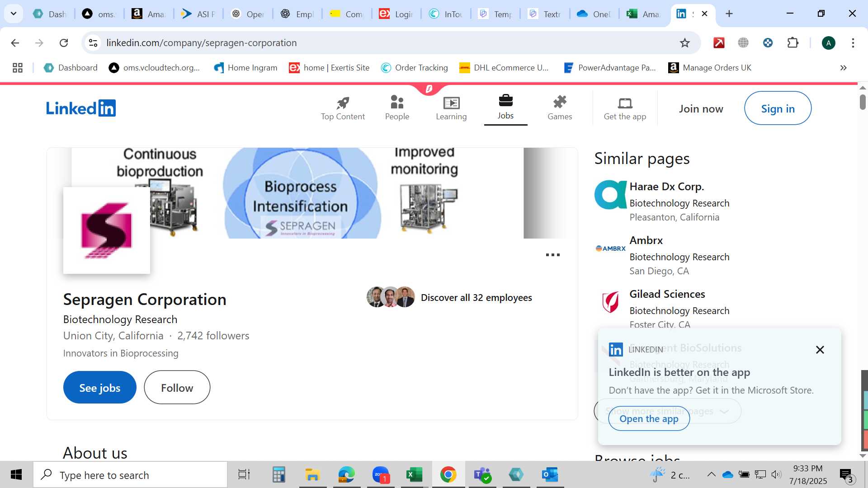868x488 pixels.
Task: Open File Explorer from taskbar
Action: [x=312, y=475]
